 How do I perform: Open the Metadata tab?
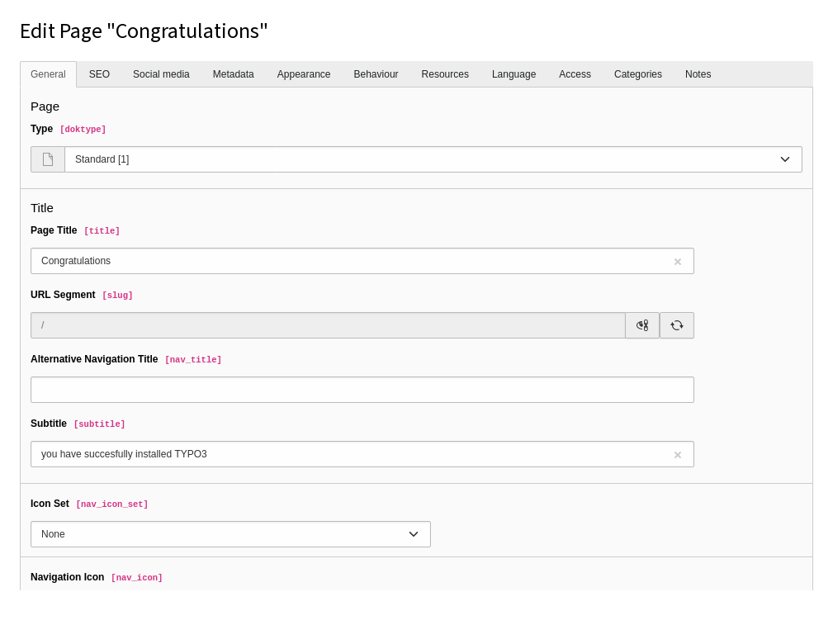(233, 74)
